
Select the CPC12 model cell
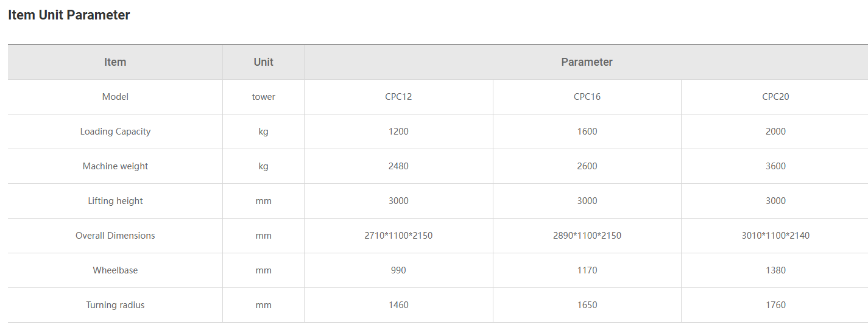point(398,97)
